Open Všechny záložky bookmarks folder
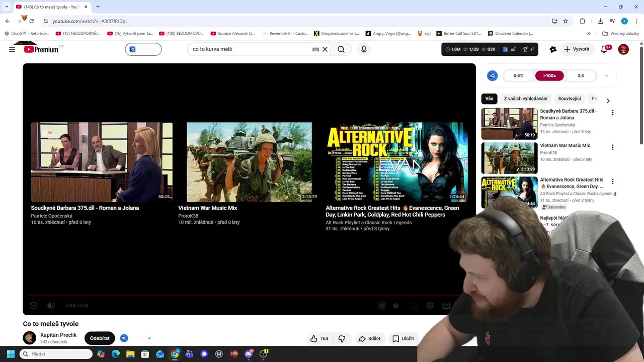Viewport: 644px width, 362px height. tap(620, 34)
